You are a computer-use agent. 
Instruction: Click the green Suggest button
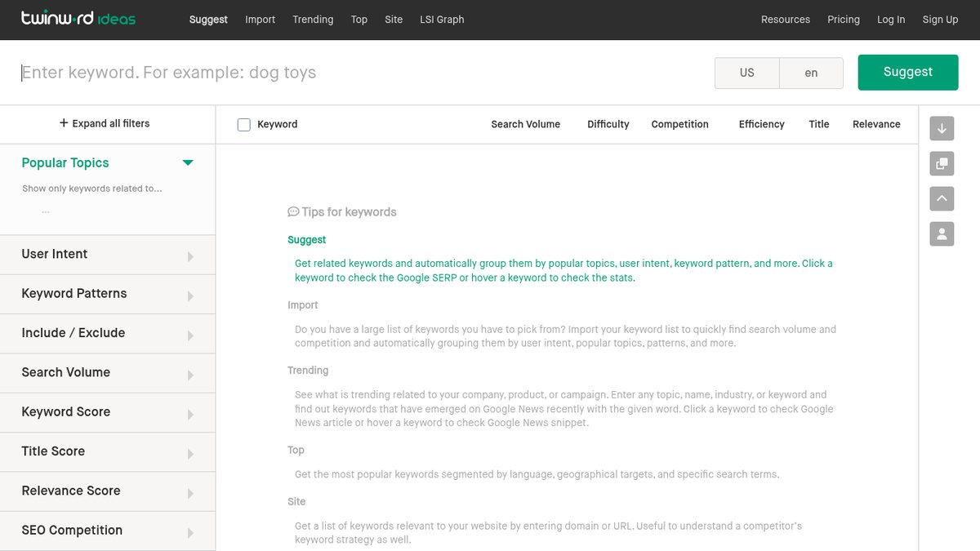908,73
